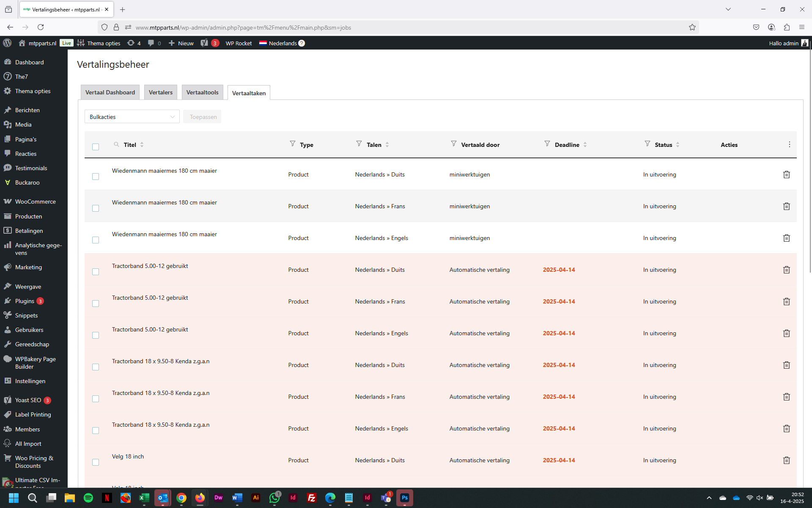The width and height of the screenshot is (812, 508).
Task: Click the Titel search magnifier icon
Action: [x=116, y=144]
